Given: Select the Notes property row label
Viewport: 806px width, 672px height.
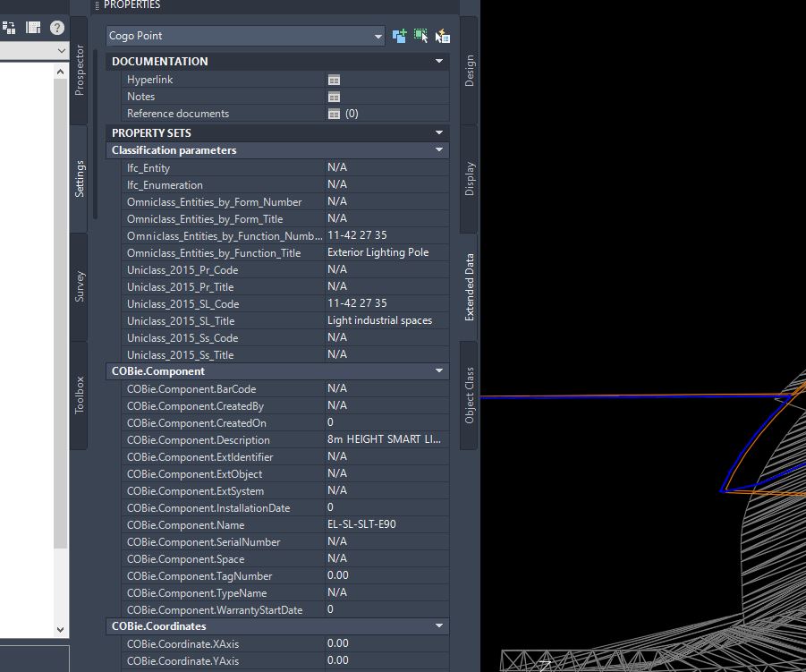Looking at the screenshot, I should 140,97.
